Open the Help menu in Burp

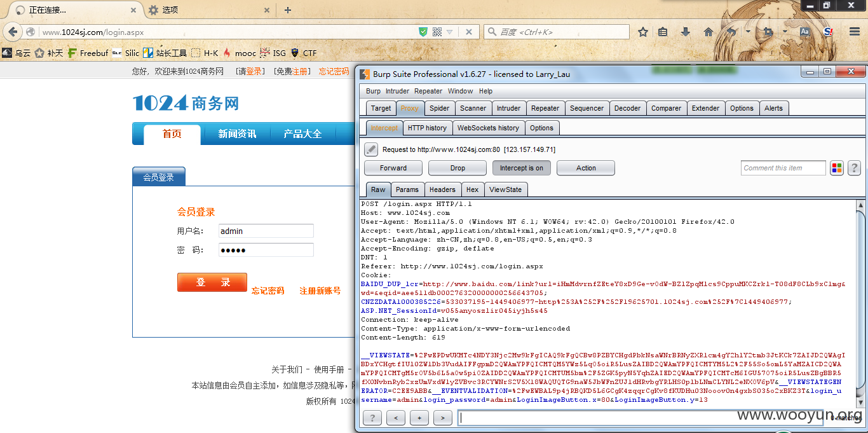pyautogui.click(x=485, y=91)
